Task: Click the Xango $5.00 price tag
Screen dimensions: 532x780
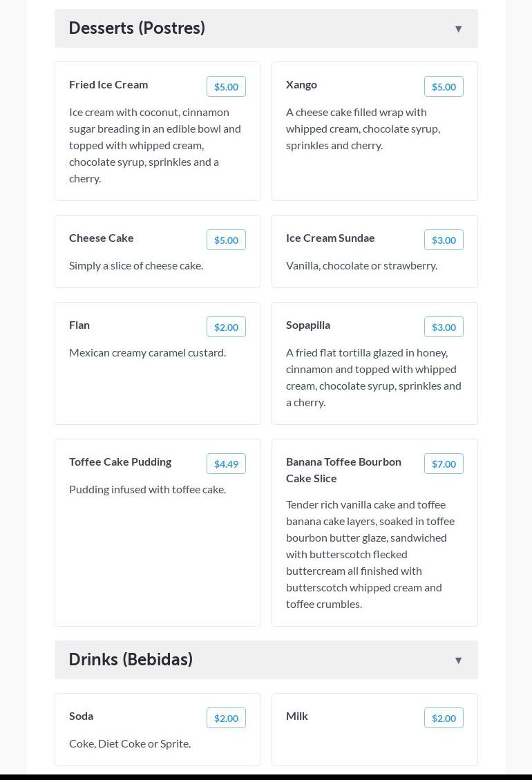Action: click(444, 86)
